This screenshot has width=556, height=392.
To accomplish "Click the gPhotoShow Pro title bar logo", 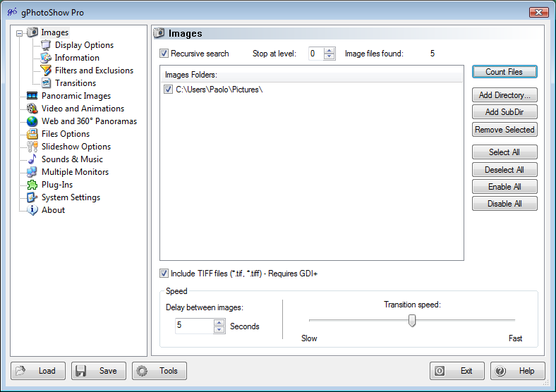I will (x=12, y=12).
